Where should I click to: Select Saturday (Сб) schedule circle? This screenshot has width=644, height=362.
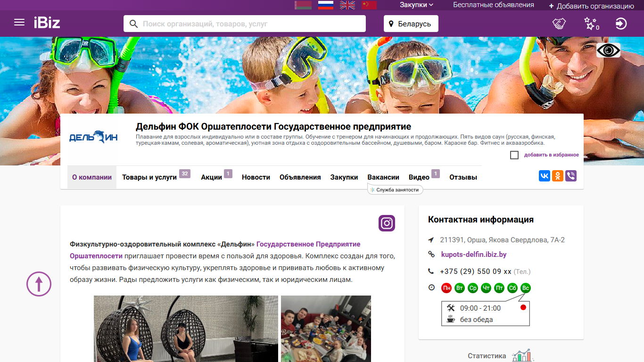pos(512,288)
